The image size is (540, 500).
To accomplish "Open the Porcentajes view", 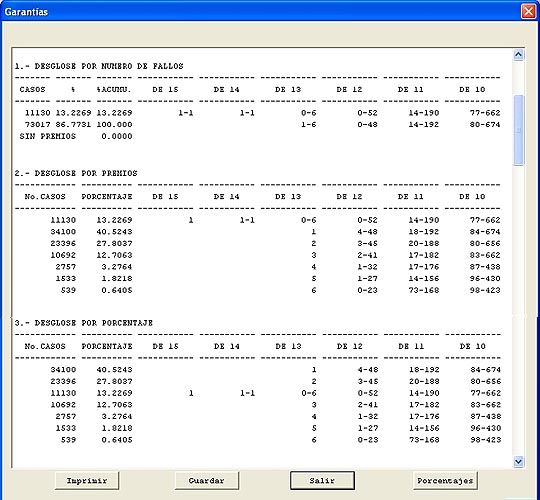I will point(445,480).
